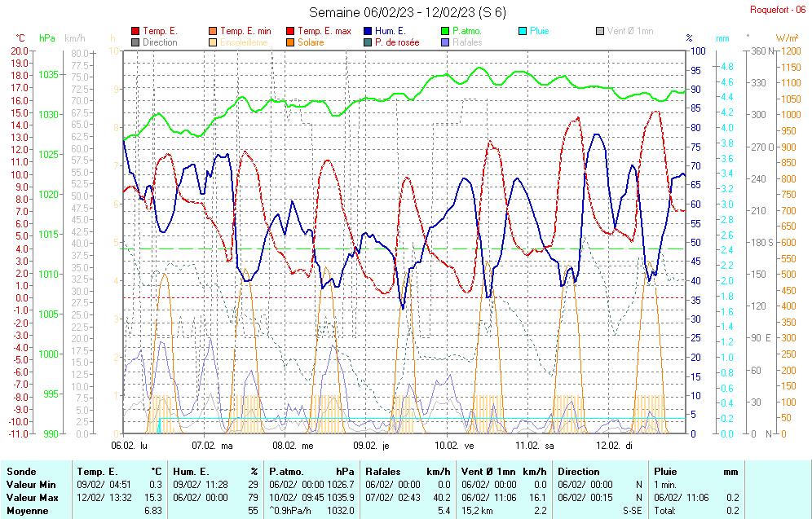Viewport: 812px width, 519px height.
Task: Click the max gust value 40.2
Action: 442,497
